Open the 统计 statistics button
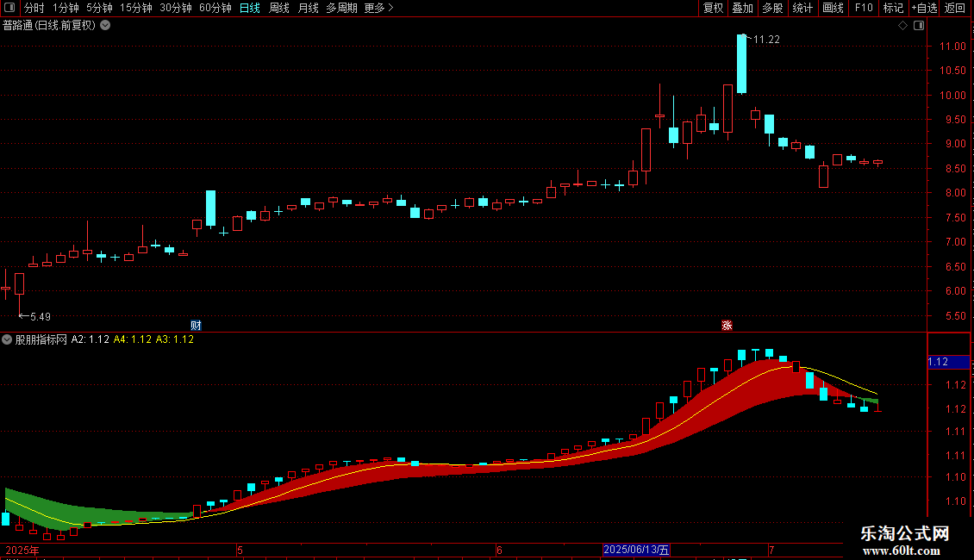Viewport: 974px width, 560px height. pos(802,8)
